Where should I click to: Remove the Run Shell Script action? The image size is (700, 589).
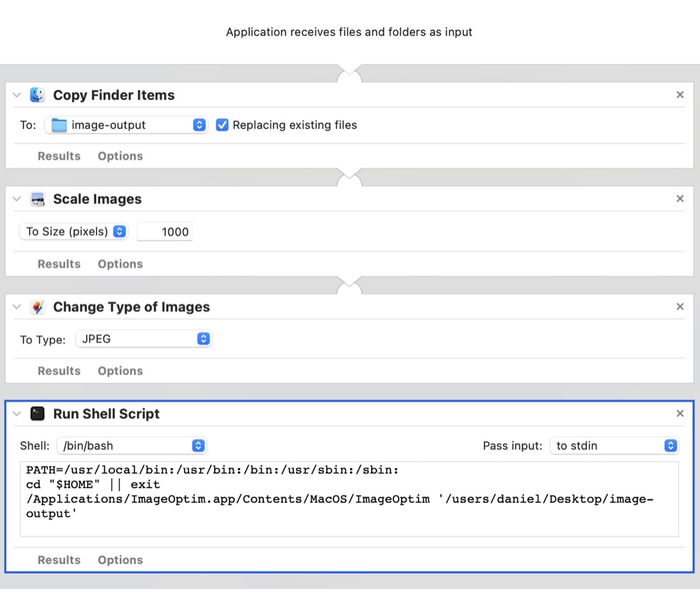click(680, 414)
